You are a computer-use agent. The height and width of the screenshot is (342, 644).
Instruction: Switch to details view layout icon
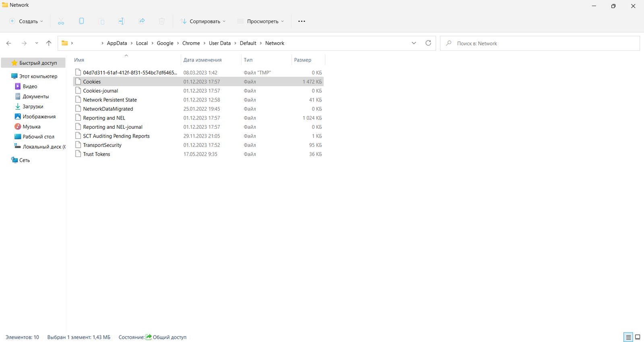pyautogui.click(x=628, y=337)
